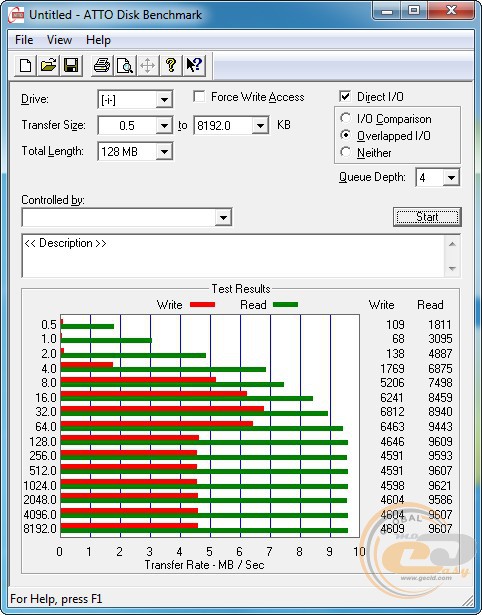Click the green Read legend swatch
The image size is (482, 615).
click(286, 304)
